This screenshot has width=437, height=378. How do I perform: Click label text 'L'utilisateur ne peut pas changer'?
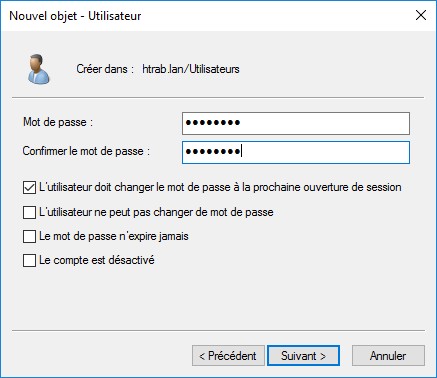pyautogui.click(x=113, y=212)
